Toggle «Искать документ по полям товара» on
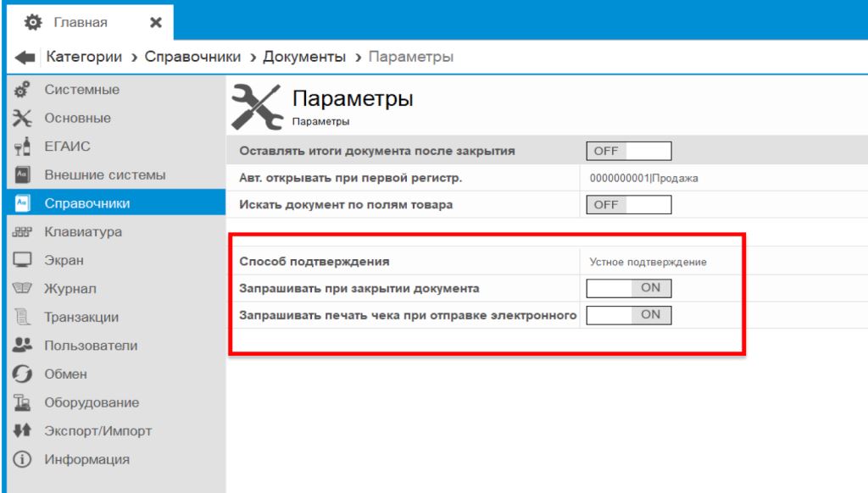The image size is (868, 493). 629,203
